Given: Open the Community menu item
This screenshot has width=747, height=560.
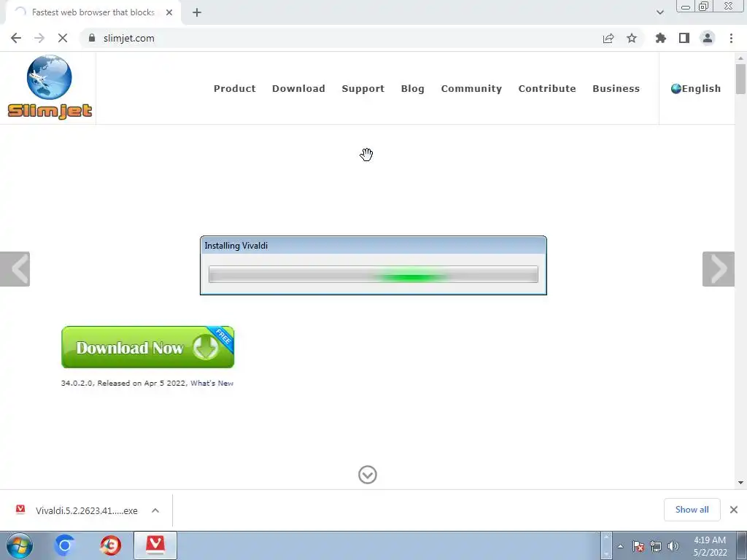Looking at the screenshot, I should 471,89.
